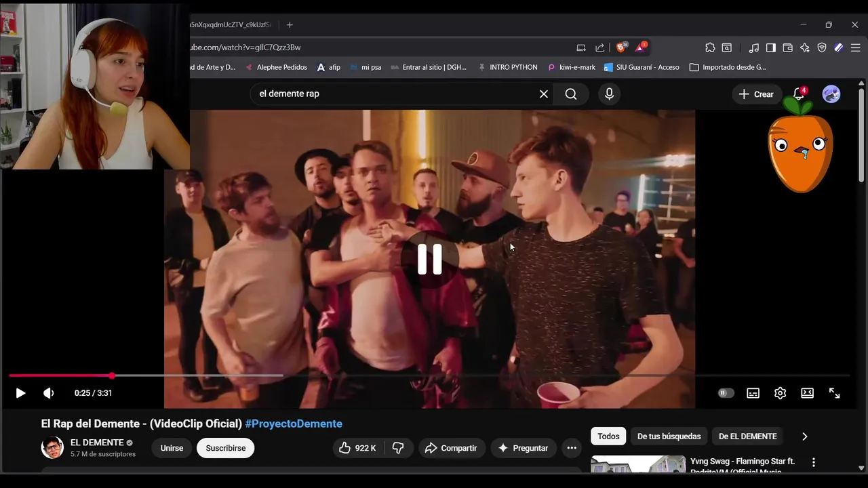Turn on video subtitles
The width and height of the screenshot is (868, 488).
(x=753, y=393)
